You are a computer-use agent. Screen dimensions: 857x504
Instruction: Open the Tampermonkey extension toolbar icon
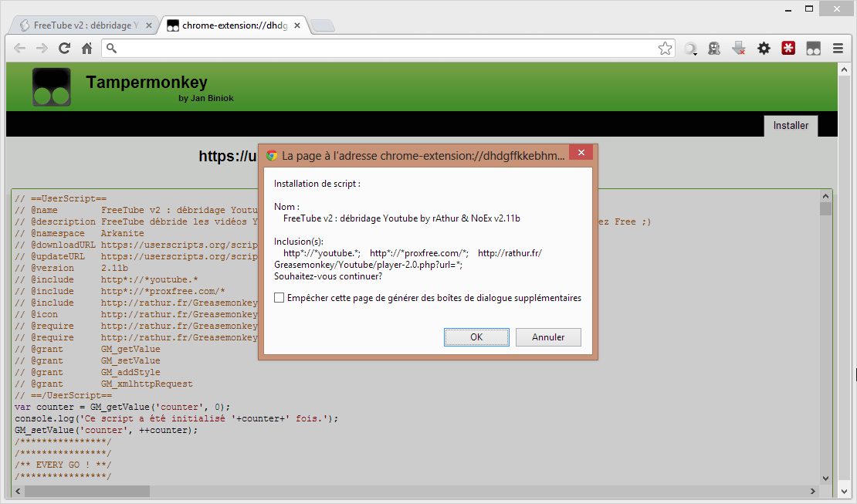[813, 48]
